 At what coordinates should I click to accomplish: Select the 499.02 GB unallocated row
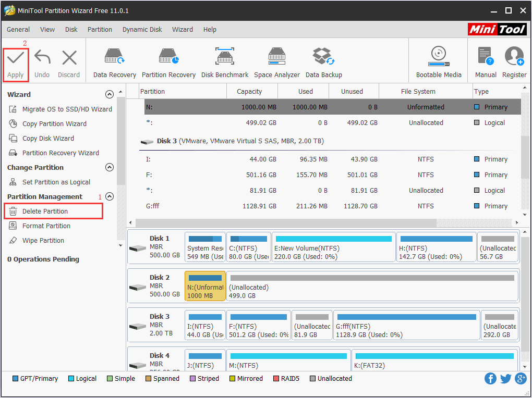333,123
